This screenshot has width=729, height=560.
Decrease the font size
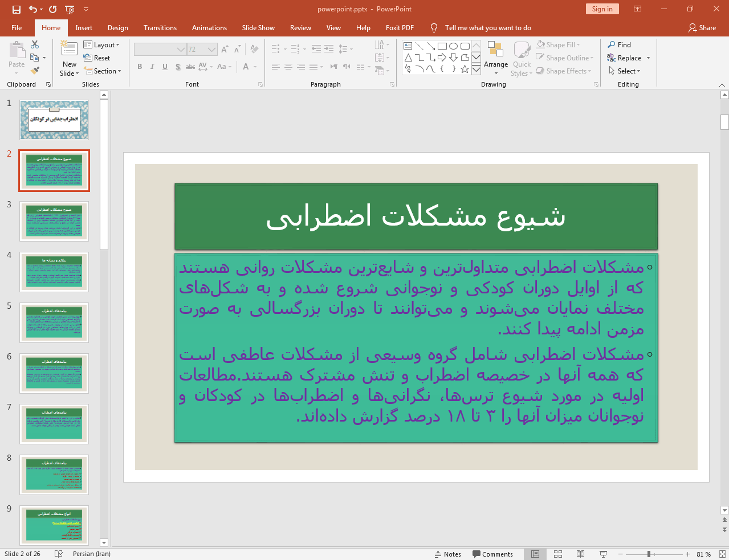click(x=237, y=50)
